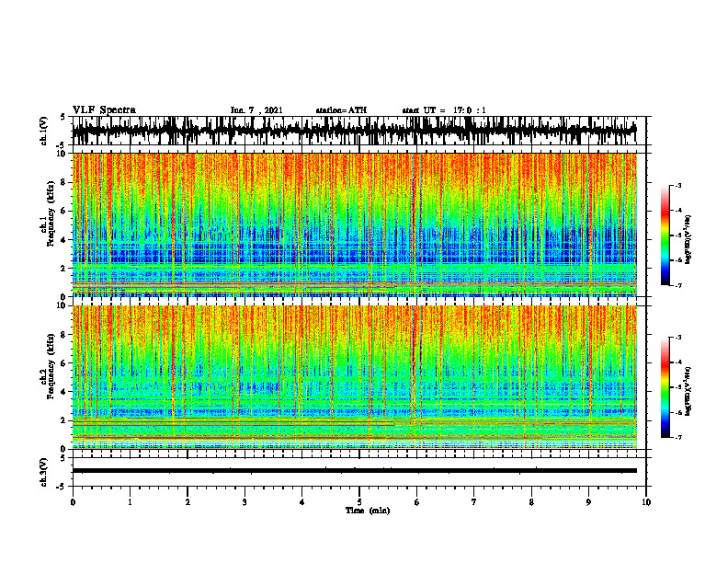The height and width of the screenshot is (563, 728).
Task: Click the time axis tick label '7'
Action: (474, 502)
